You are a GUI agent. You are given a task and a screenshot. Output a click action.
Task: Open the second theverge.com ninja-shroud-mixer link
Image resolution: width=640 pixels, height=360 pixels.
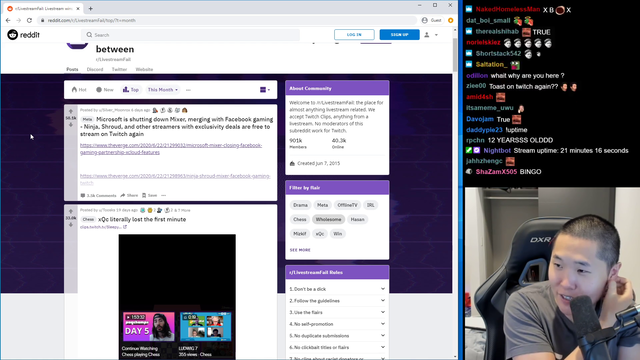pyautogui.click(x=175, y=179)
